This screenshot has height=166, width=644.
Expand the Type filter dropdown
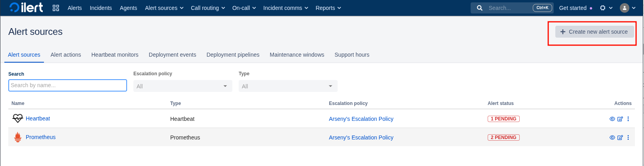(x=288, y=86)
